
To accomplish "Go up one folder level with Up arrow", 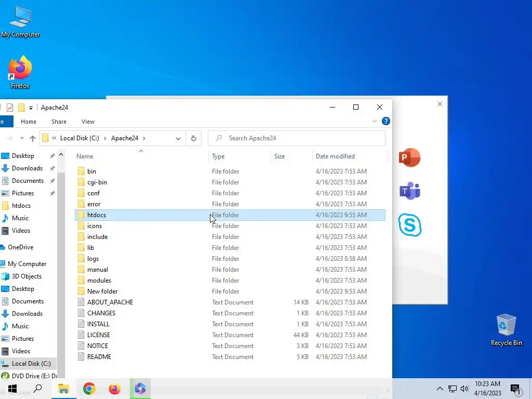I will coord(33,138).
